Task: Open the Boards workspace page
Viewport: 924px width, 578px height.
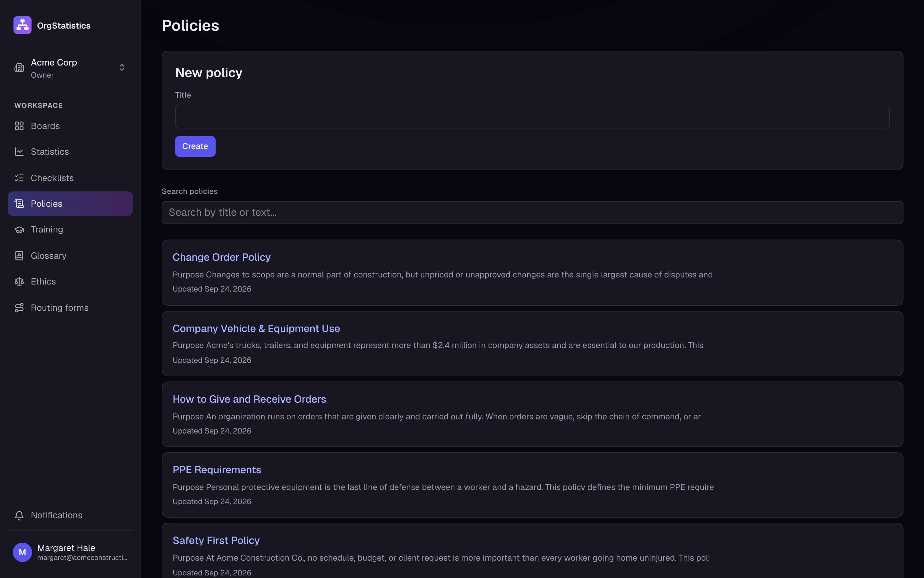Action: [70, 126]
